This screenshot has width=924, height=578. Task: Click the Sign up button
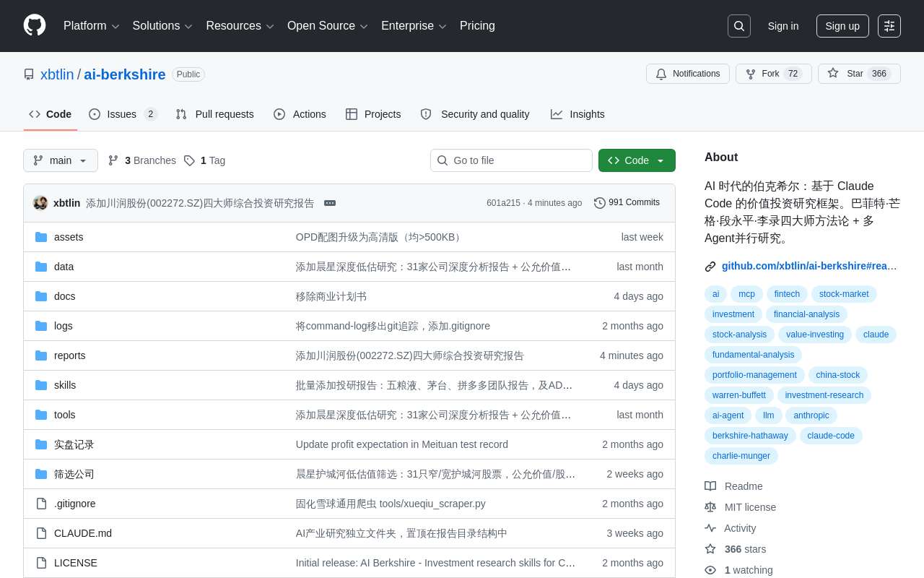842,26
